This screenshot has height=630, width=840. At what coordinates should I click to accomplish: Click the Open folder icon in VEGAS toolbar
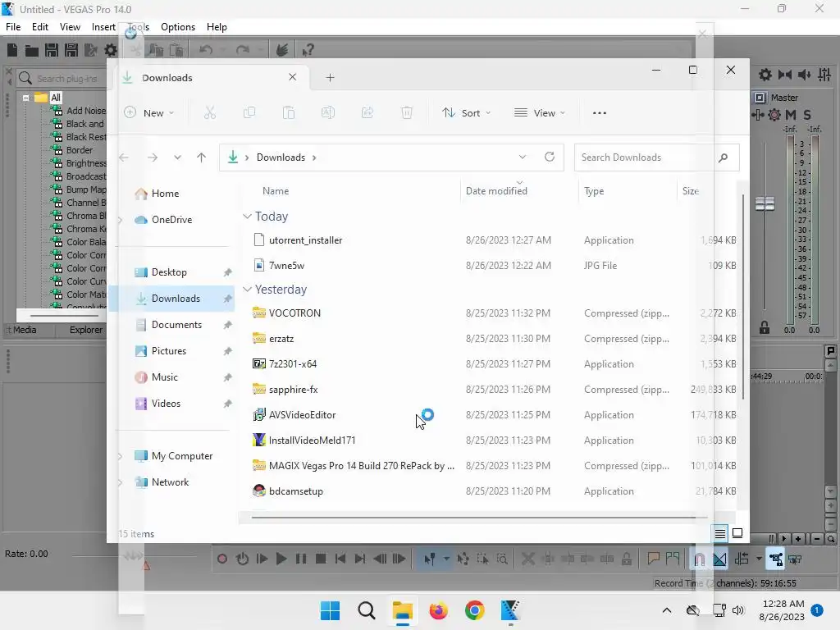32,50
